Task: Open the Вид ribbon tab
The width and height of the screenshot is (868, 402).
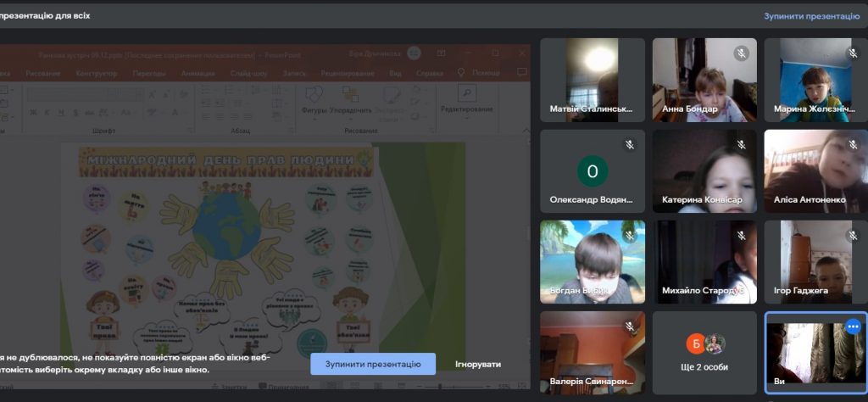Action: (x=395, y=73)
